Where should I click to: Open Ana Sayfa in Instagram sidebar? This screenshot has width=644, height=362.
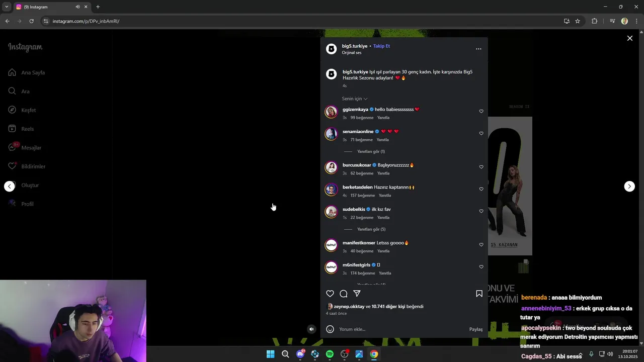click(x=26, y=72)
